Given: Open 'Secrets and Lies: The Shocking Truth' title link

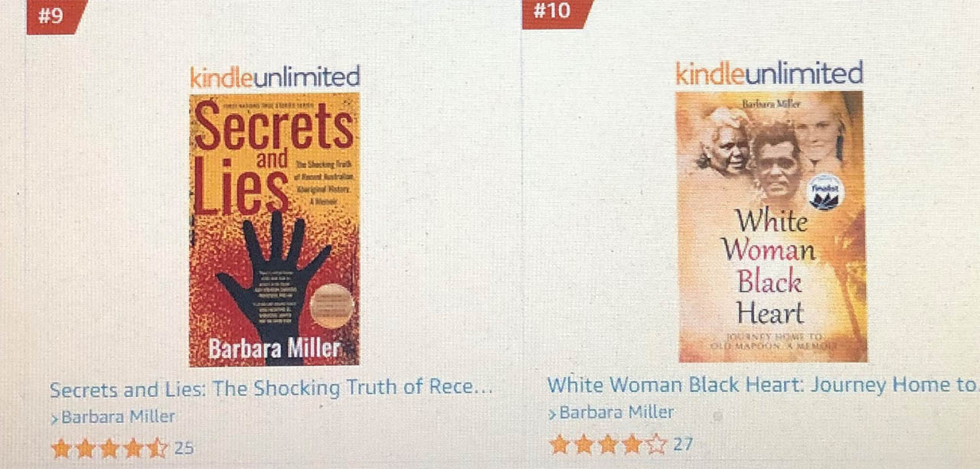Looking at the screenshot, I should coord(271,389).
